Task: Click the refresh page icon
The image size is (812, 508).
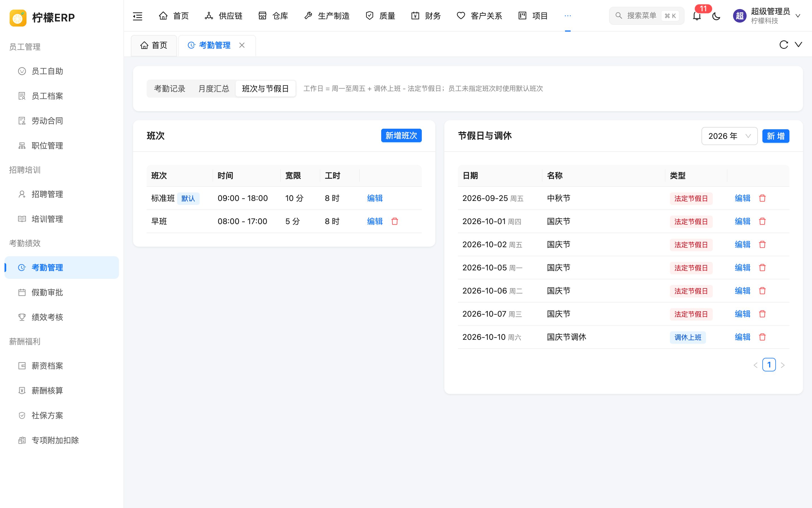Action: click(x=784, y=45)
